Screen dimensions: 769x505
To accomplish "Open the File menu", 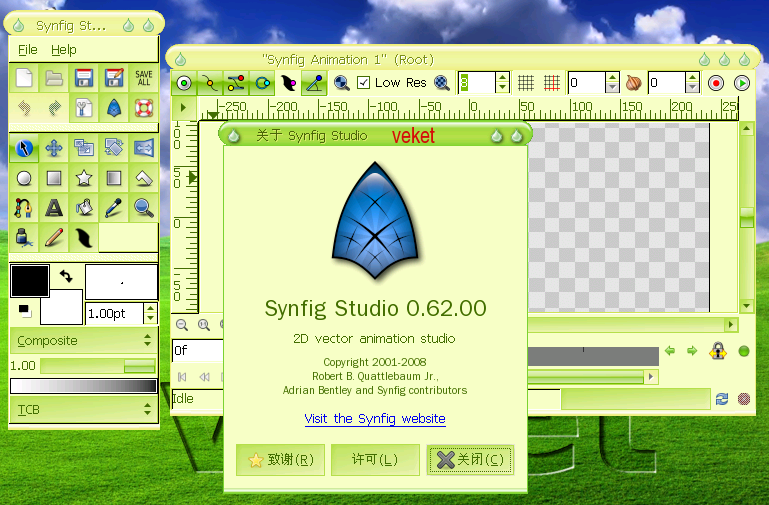I will [x=27, y=50].
